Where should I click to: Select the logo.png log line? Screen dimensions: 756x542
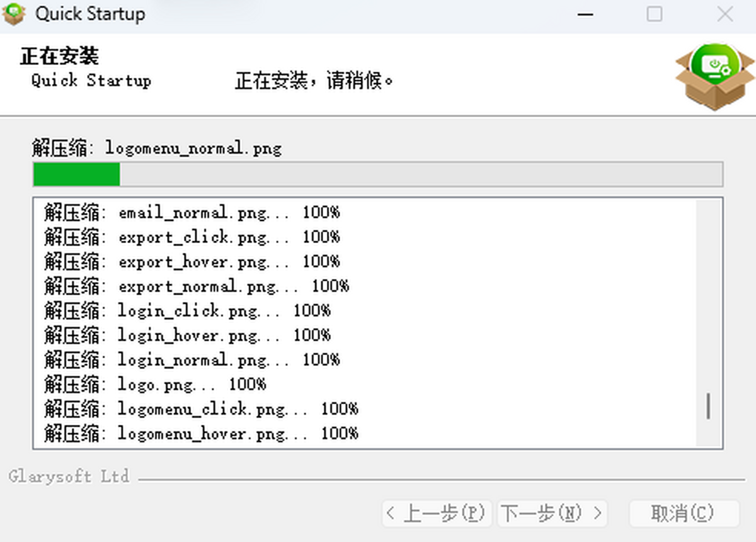tap(155, 385)
